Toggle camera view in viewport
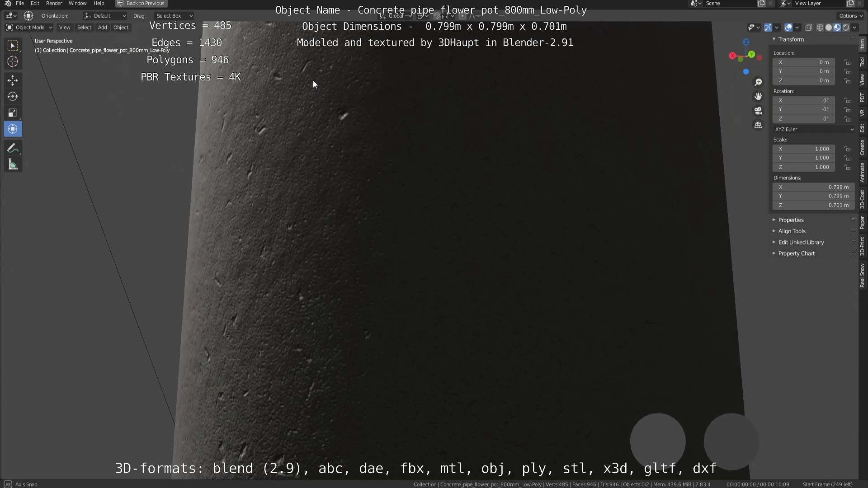Screen dimensions: 868x488 [x=758, y=111]
